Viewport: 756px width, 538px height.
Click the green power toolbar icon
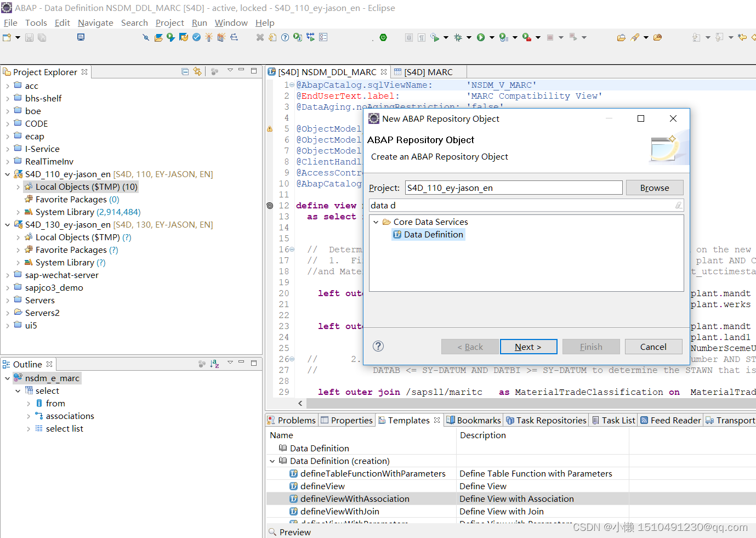coord(383,37)
